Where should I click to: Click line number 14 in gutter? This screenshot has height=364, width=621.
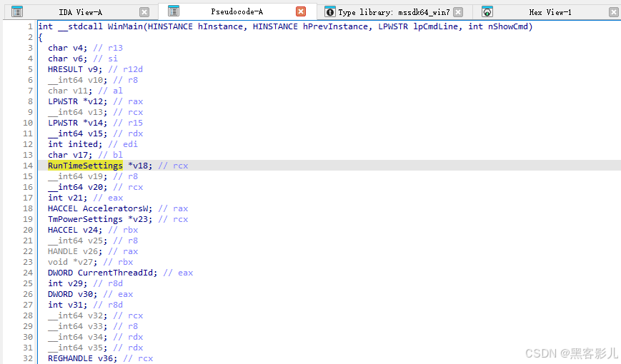coord(28,166)
